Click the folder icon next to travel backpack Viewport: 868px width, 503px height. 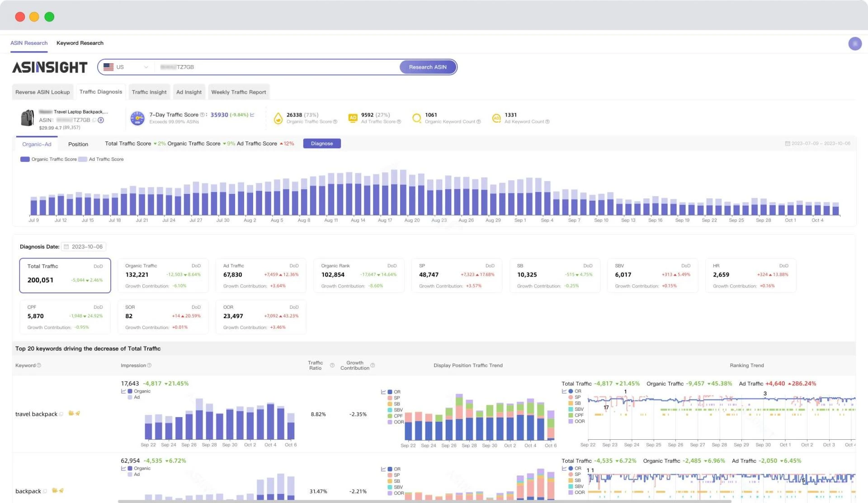(71, 414)
